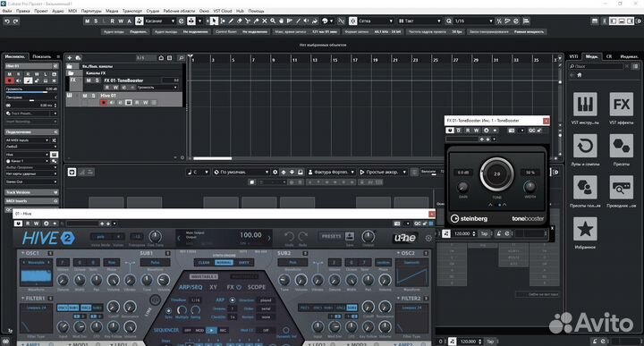Image resolution: width=644 pixels, height=346 pixels.
Task: Open the Транспорт menu
Action: click(x=131, y=11)
